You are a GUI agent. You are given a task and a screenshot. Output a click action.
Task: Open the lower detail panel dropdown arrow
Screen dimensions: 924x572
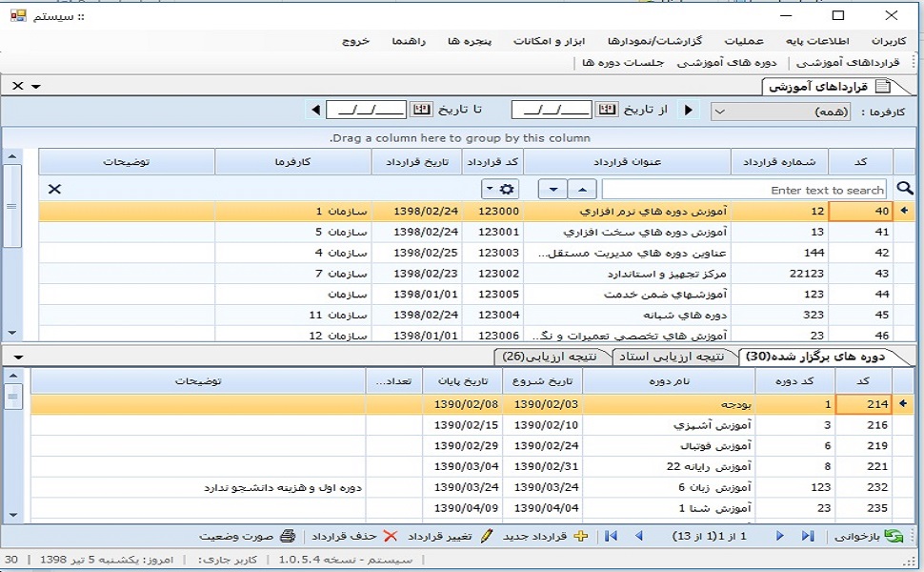point(18,357)
